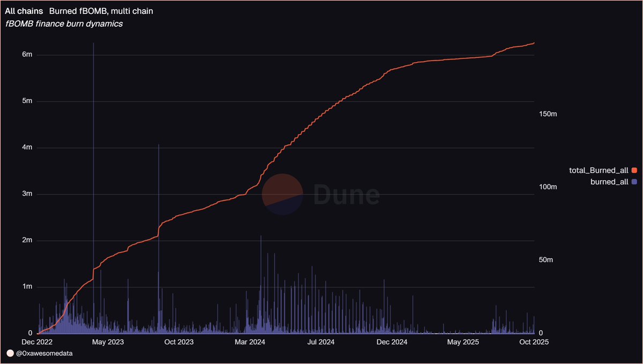Click the 'Dec 2024' x-axis label
The image size is (643, 364).
coord(391,342)
